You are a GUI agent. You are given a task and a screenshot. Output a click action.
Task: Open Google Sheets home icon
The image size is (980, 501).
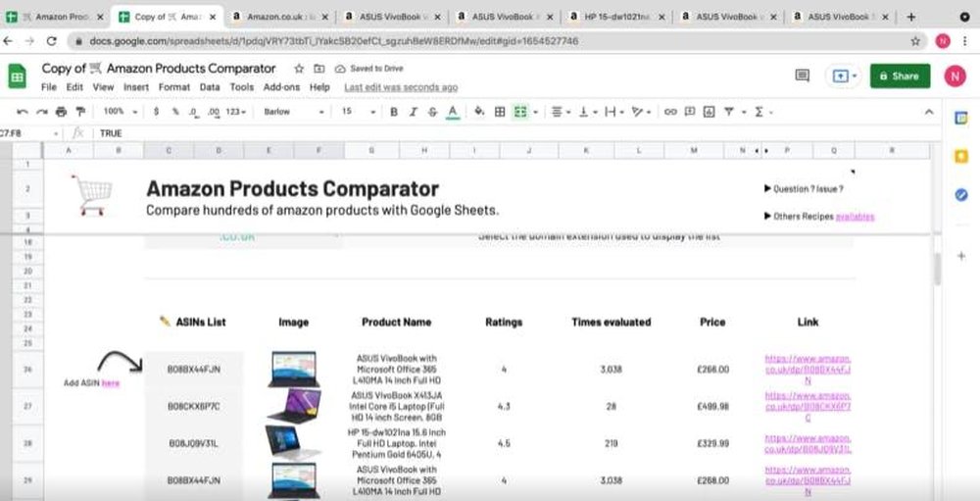tap(17, 76)
